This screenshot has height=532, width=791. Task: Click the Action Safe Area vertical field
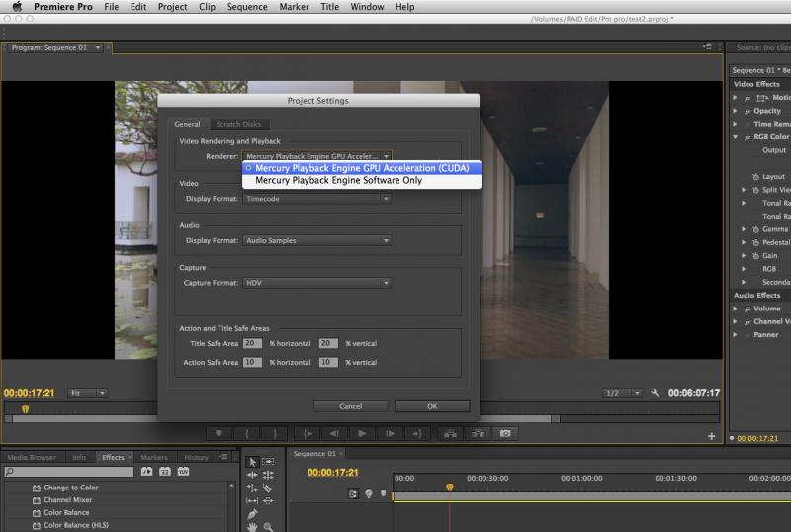coord(328,362)
